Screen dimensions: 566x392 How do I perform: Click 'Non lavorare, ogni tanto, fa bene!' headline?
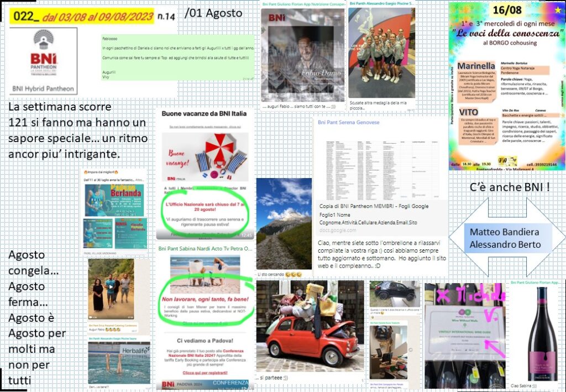point(205,299)
